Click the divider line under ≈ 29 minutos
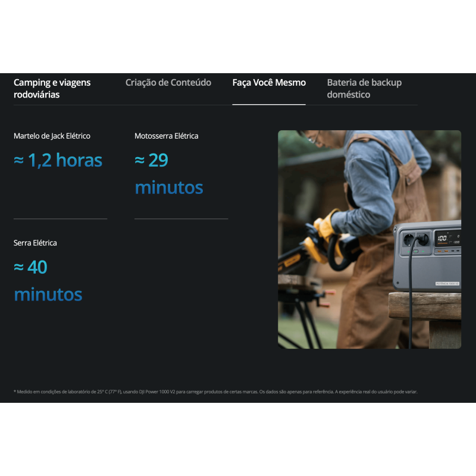This screenshot has width=476, height=476. coord(181,219)
